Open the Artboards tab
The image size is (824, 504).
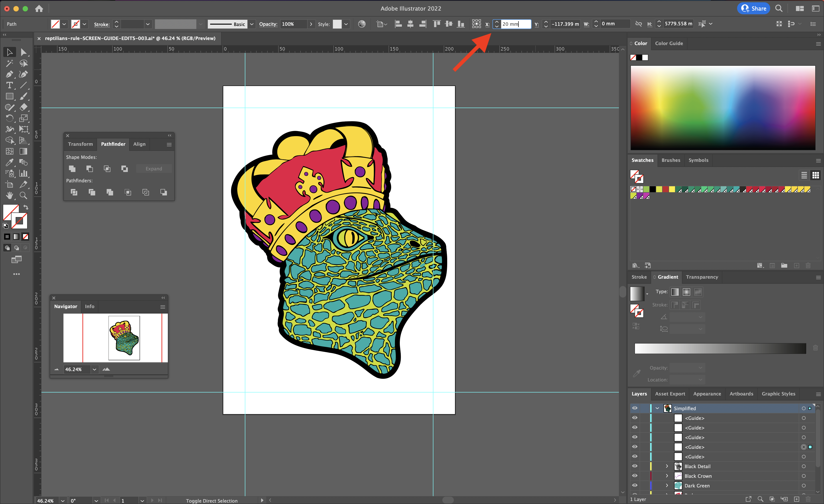coord(741,394)
